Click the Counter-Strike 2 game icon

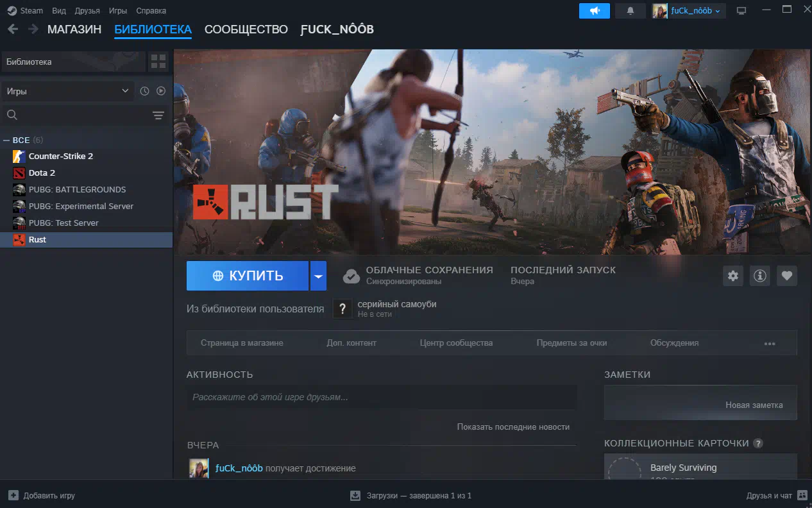(19, 157)
